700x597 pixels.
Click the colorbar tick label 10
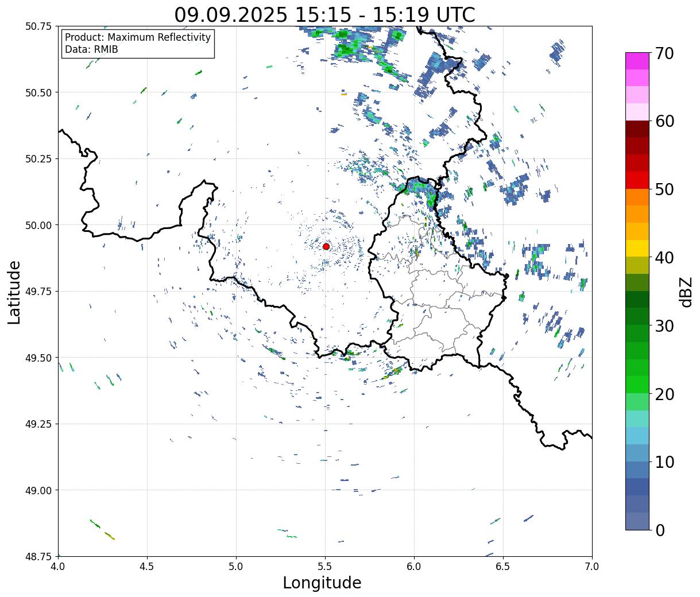coord(664,462)
